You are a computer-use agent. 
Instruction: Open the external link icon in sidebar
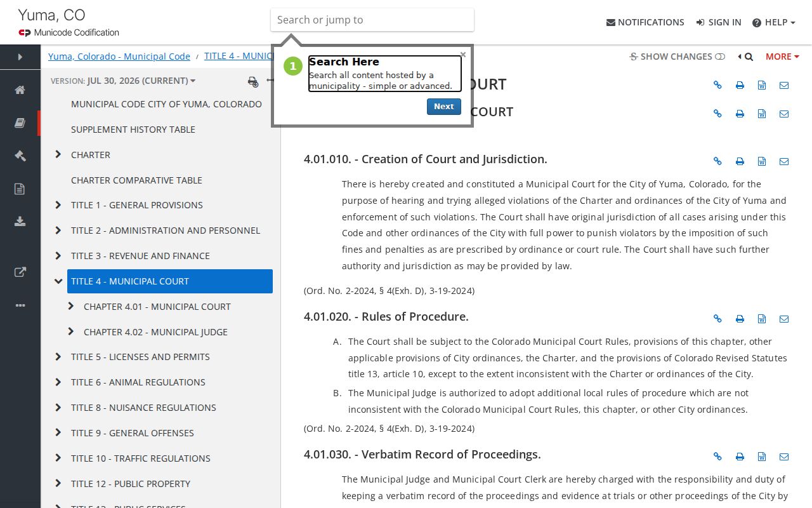(x=20, y=272)
